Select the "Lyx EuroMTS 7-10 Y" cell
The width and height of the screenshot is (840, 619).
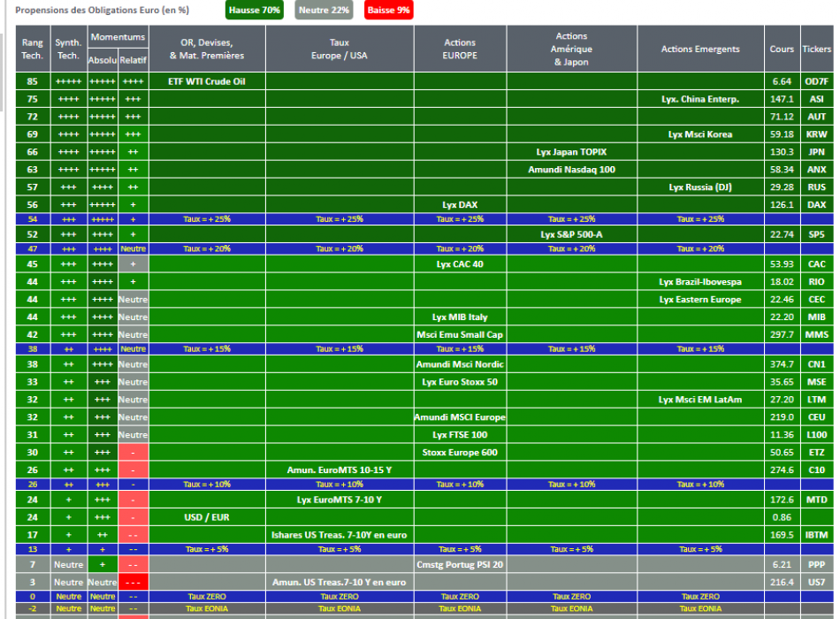(340, 500)
